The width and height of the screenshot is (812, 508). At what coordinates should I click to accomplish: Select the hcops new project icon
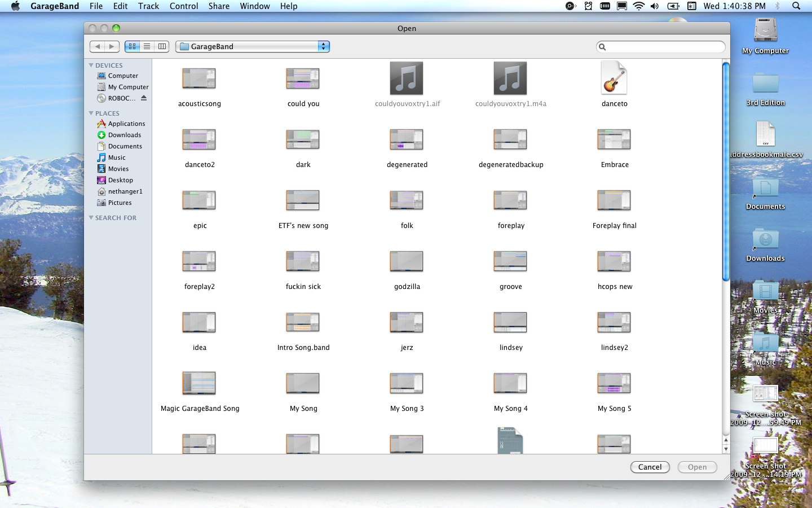point(614,261)
